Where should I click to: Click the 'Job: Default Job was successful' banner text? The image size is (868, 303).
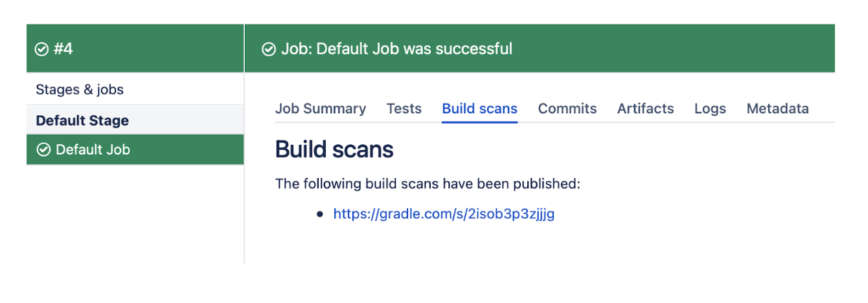pyautogui.click(x=396, y=49)
